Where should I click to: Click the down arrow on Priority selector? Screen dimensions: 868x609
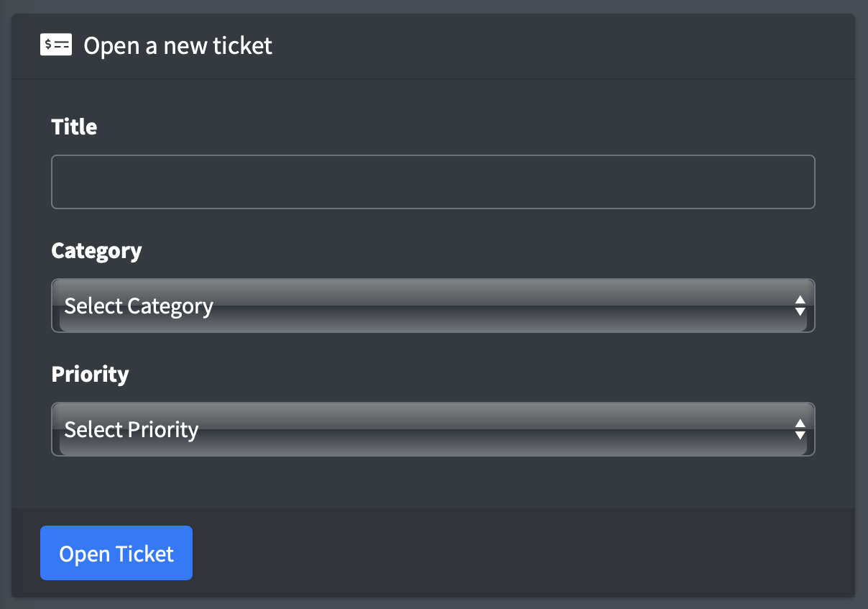800,436
